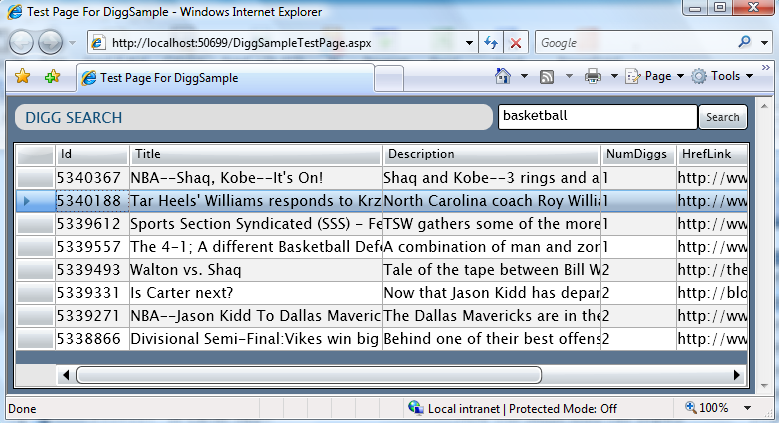Select the Divisional Semi-Final:Vikes title cell

(x=256, y=339)
